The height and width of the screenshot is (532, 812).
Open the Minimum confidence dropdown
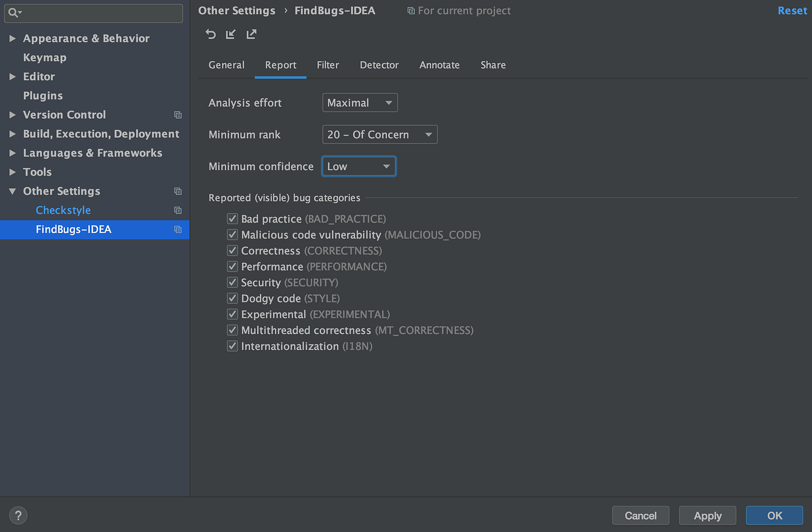tap(358, 166)
